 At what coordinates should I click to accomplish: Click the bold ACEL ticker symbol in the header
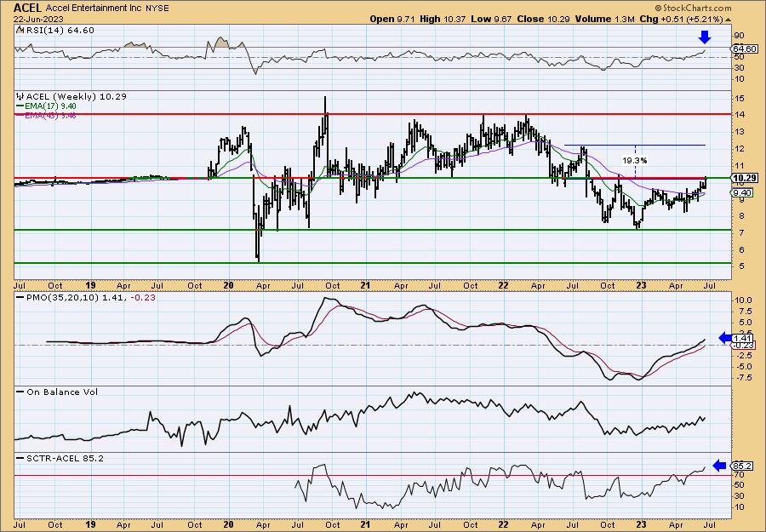[28, 8]
